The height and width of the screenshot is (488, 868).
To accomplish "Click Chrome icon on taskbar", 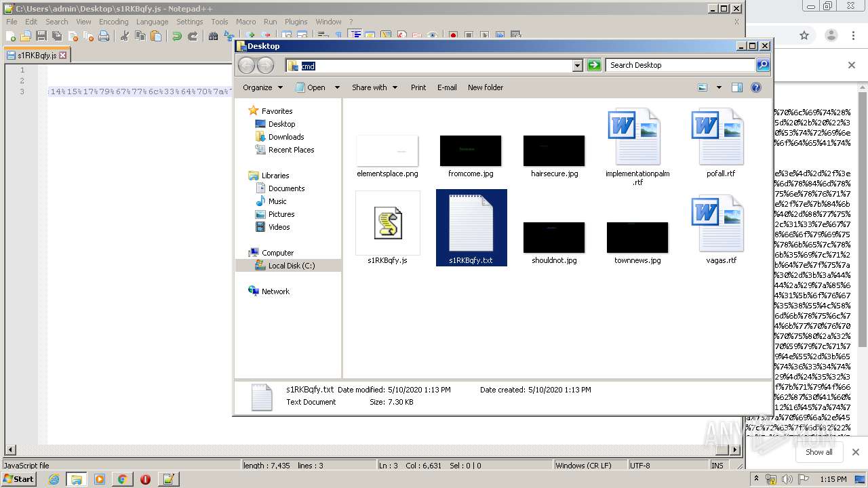I will pos(122,479).
